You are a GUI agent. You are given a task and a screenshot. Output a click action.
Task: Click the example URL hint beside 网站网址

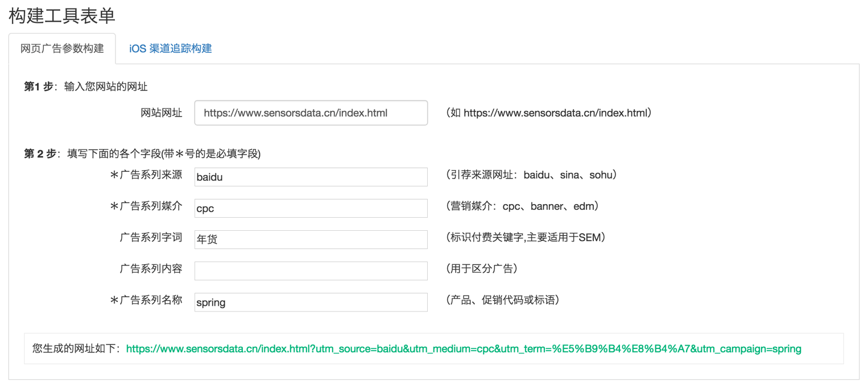[549, 113]
